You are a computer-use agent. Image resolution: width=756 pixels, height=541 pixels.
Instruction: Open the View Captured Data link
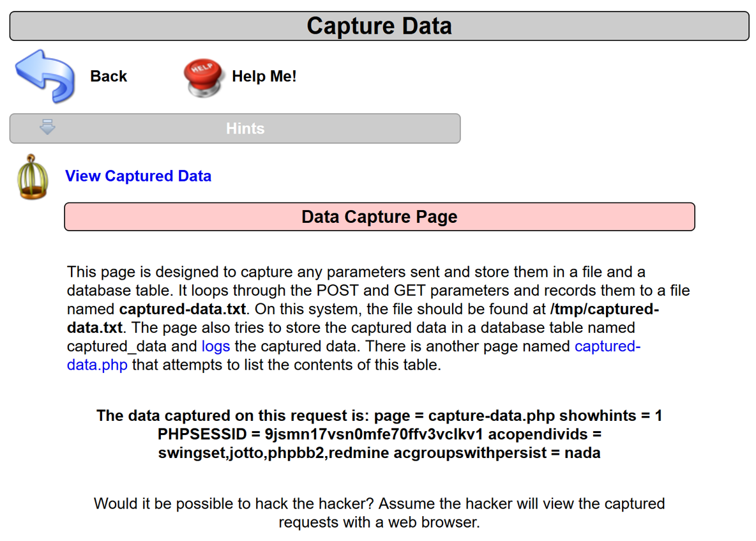point(139,176)
